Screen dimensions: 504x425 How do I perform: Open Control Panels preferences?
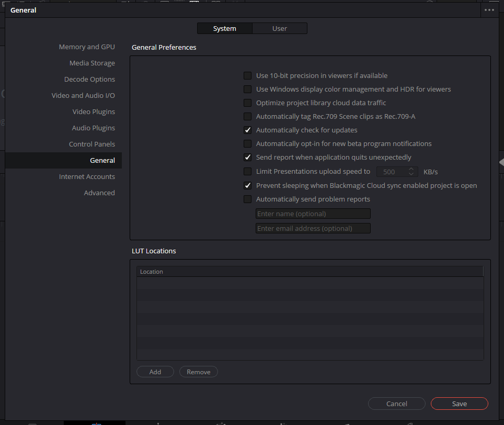point(92,144)
